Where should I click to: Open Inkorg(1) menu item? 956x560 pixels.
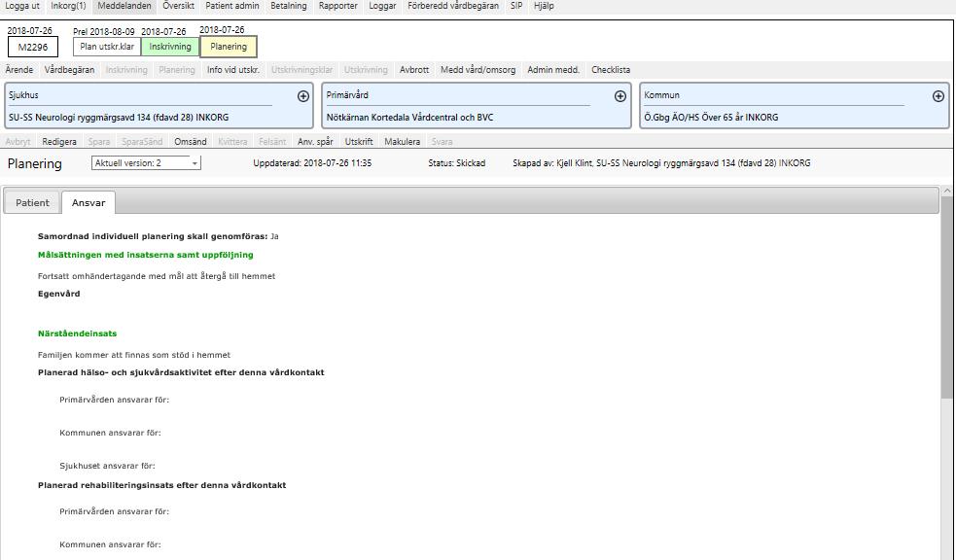coord(68,6)
